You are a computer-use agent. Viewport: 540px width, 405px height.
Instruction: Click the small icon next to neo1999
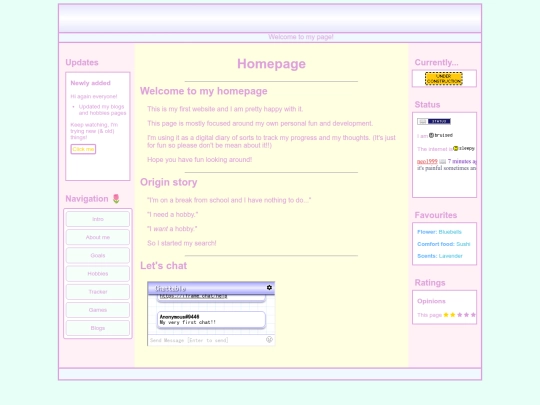point(443,162)
